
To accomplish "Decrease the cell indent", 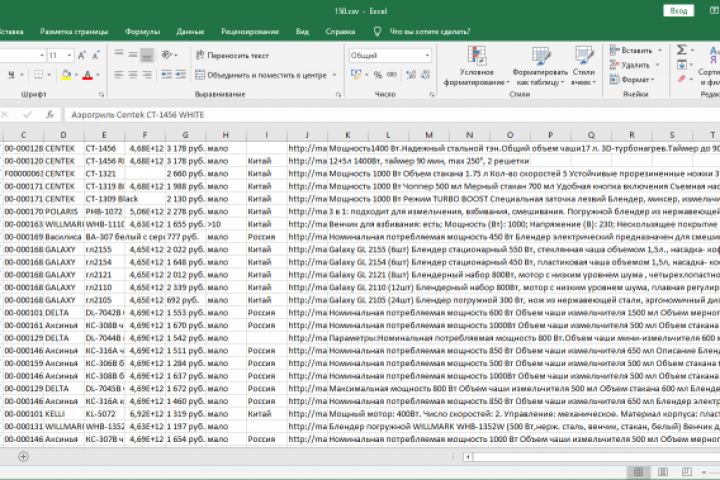I will tap(166, 74).
